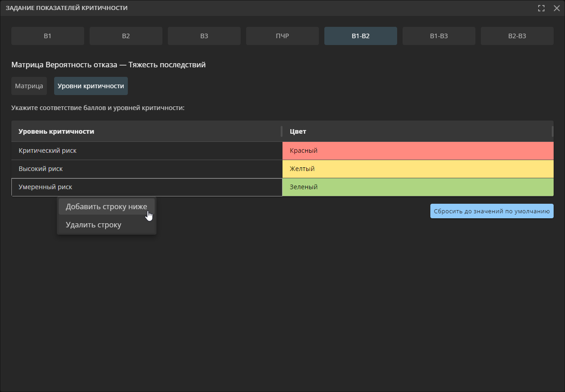Open the В3 tab
The image size is (565, 392).
click(x=204, y=36)
